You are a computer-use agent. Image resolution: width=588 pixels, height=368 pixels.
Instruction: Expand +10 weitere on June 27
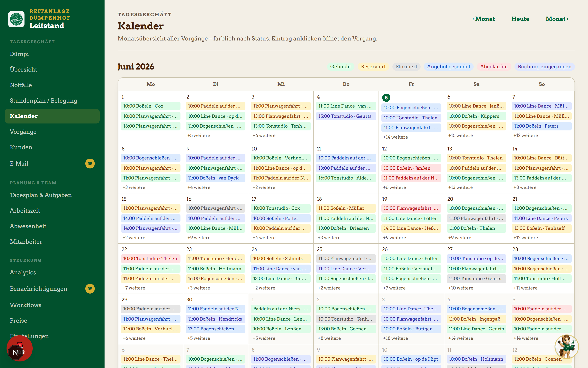[x=461, y=288]
